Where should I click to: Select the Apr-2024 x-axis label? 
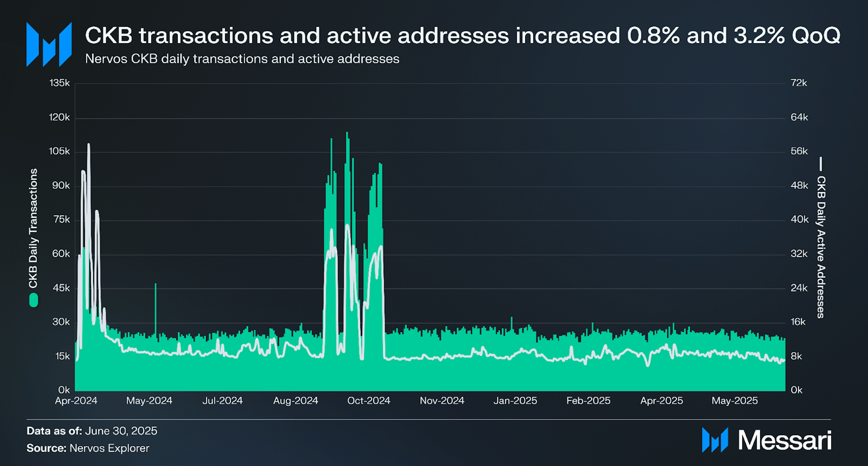pyautogui.click(x=76, y=401)
